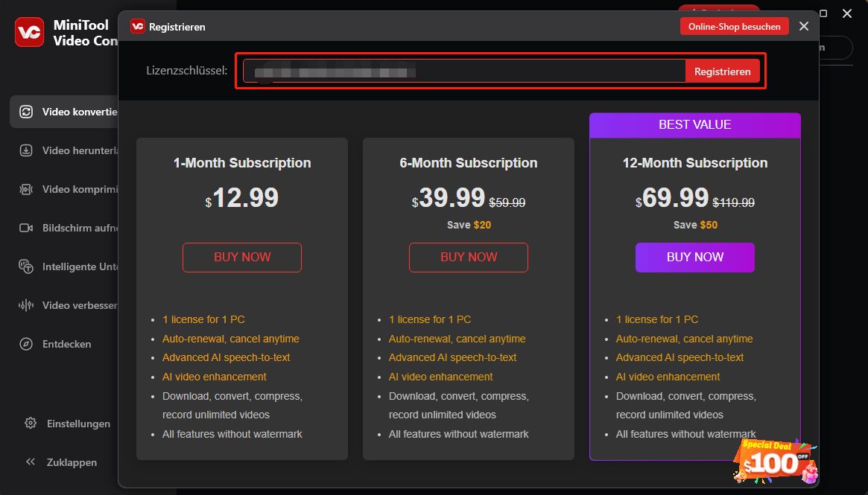Click All features without watermark in 6-Month plan
The image size is (868, 495).
[458, 434]
